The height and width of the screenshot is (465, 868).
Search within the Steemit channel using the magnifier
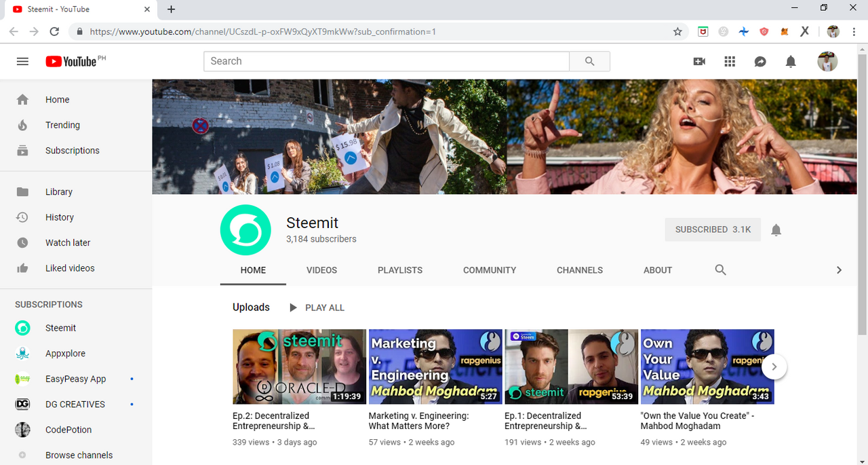click(x=720, y=270)
